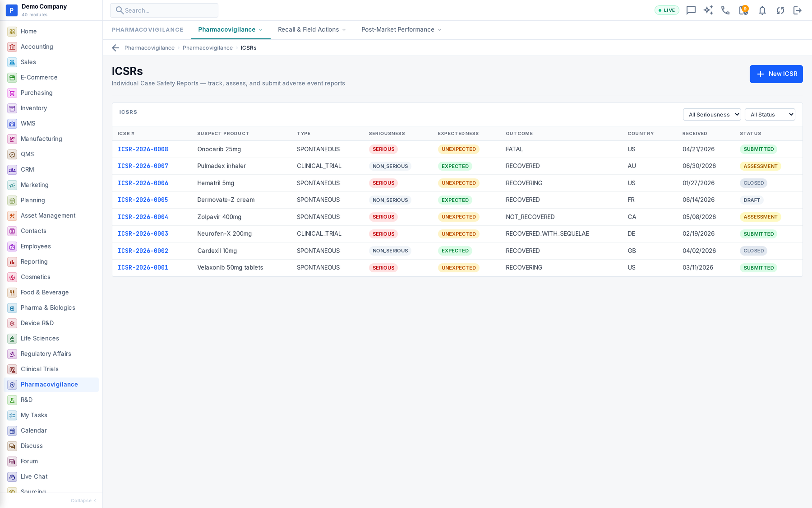Viewport: 812px width, 508px height.
Task: Click the Received column header
Action: [695, 134]
